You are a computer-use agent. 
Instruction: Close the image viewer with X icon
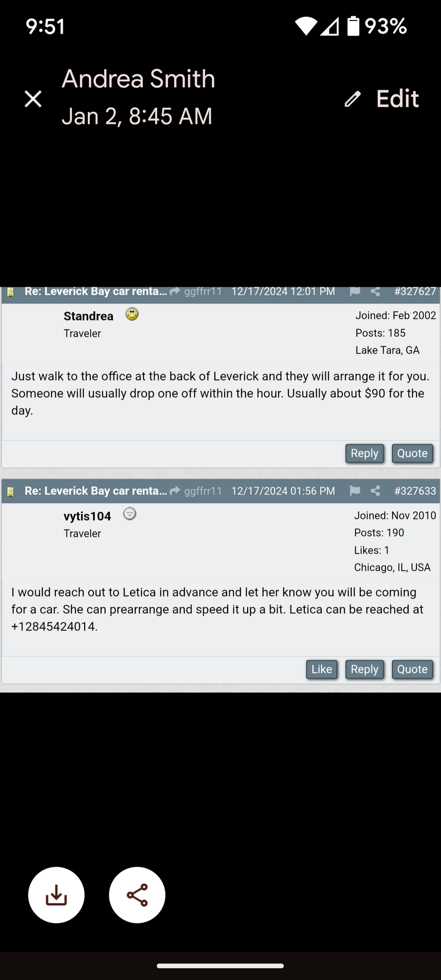[33, 99]
